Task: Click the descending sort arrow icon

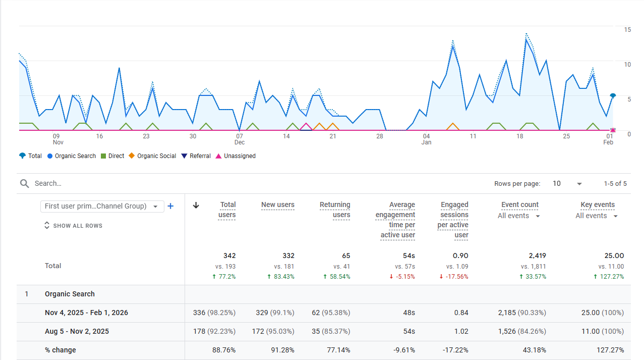Action: point(196,205)
